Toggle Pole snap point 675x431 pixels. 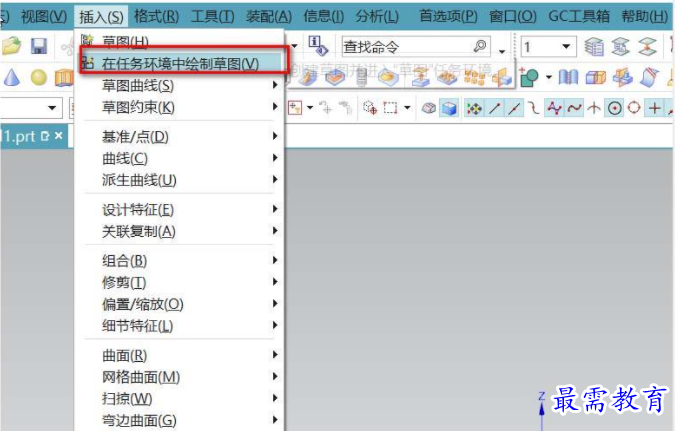coord(554,108)
